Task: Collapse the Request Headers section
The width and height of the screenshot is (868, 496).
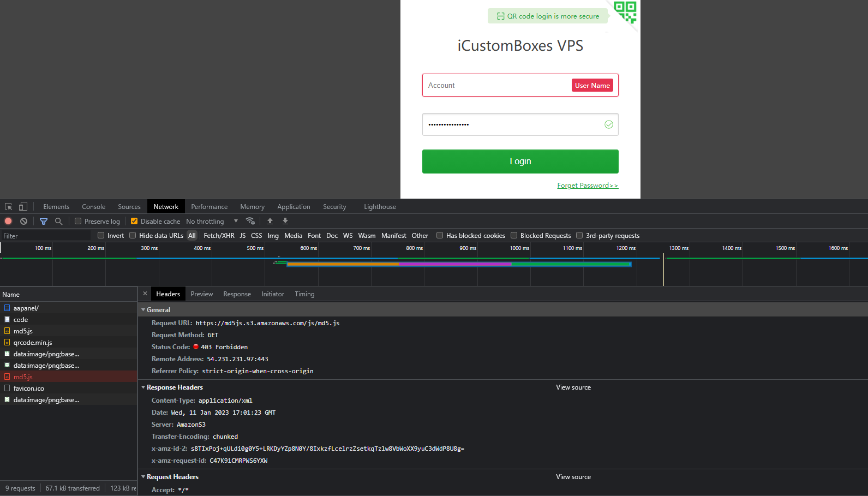Action: [x=143, y=477]
